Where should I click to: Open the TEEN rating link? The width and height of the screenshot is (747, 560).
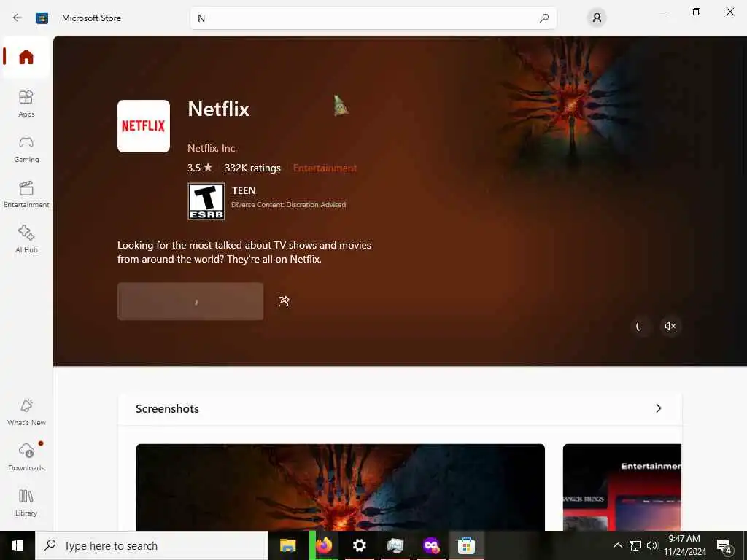244,190
